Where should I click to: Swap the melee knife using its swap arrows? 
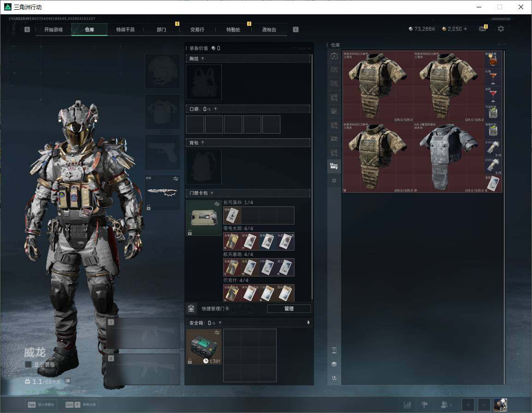point(176,179)
